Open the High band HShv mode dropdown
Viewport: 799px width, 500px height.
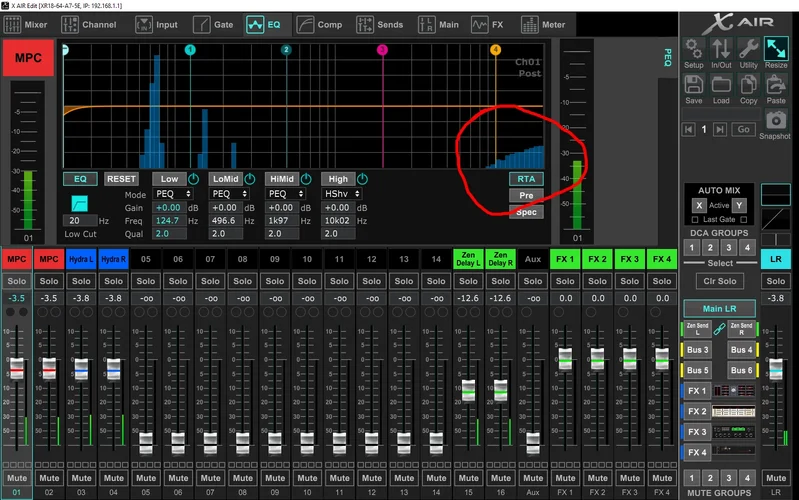[342, 193]
